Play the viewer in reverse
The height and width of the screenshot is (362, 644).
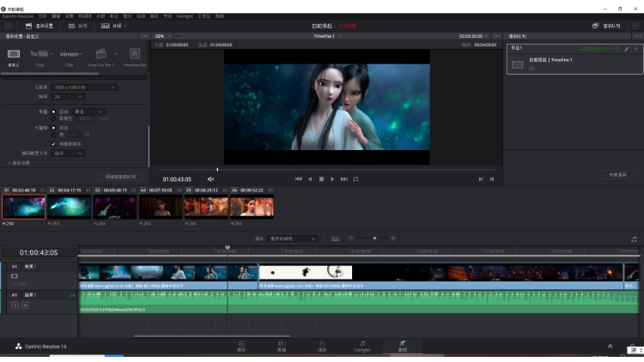(x=310, y=179)
